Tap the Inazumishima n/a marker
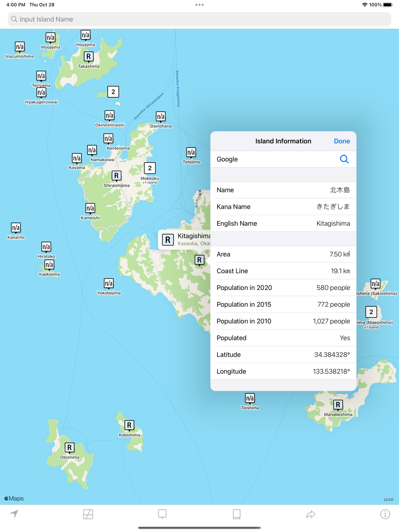 tap(20, 47)
